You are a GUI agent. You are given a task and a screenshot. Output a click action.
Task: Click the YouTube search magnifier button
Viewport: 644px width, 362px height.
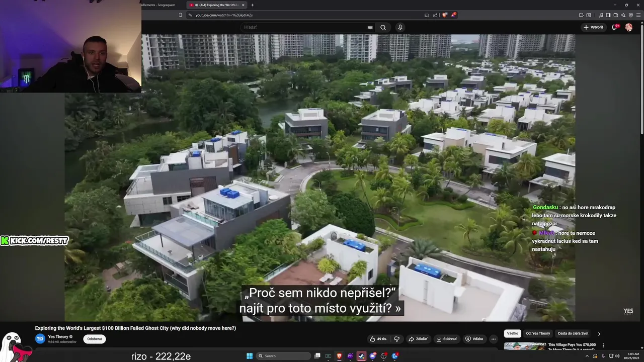[x=383, y=27]
